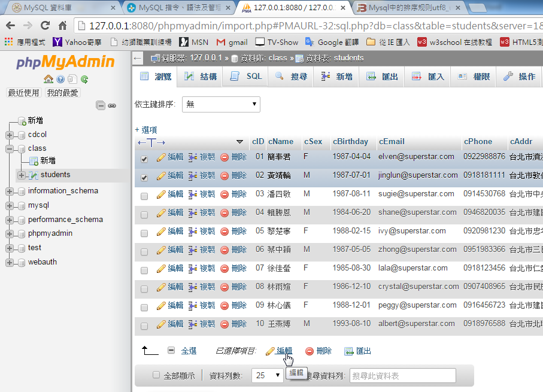Enable the 全部顯示 show-all checkbox
Screen dimensions: 543x392
pyautogui.click(x=156, y=375)
